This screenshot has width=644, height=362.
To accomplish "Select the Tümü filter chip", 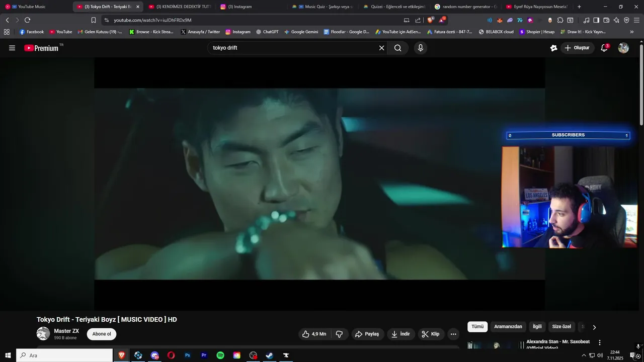I will tap(477, 327).
